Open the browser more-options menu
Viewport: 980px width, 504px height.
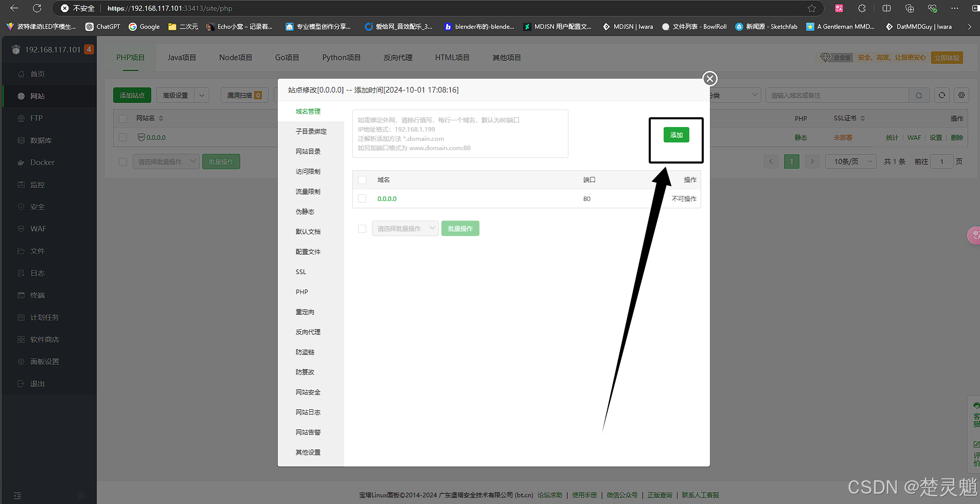[955, 8]
